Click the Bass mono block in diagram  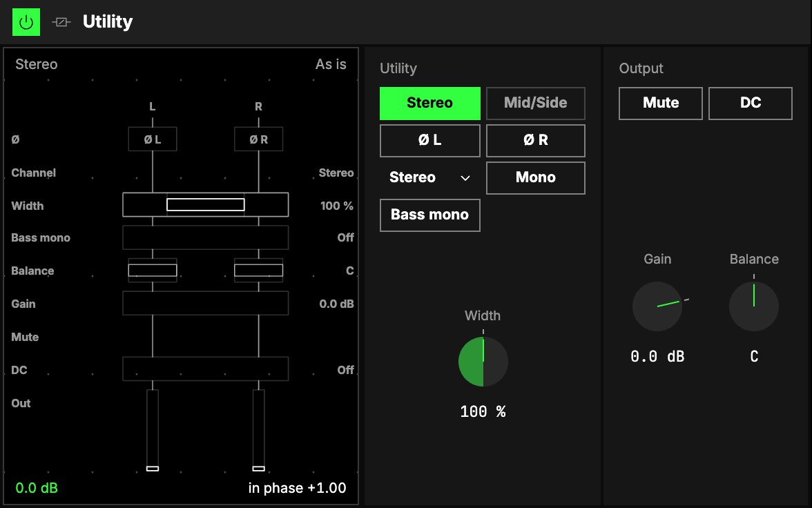[x=206, y=237]
